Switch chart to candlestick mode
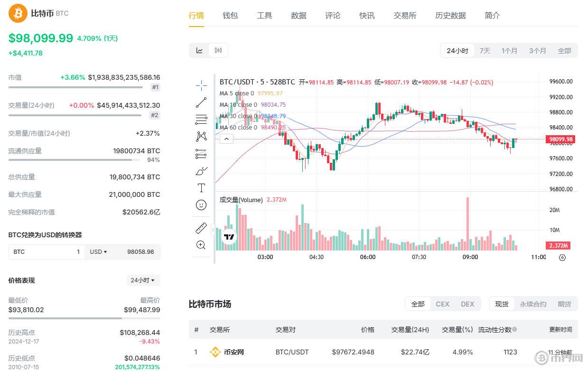This screenshot has height=371, width=588. click(x=218, y=50)
